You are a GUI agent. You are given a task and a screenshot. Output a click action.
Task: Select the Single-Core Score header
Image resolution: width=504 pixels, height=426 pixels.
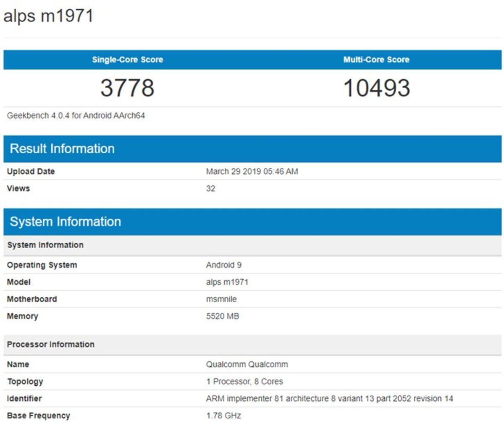(x=127, y=60)
